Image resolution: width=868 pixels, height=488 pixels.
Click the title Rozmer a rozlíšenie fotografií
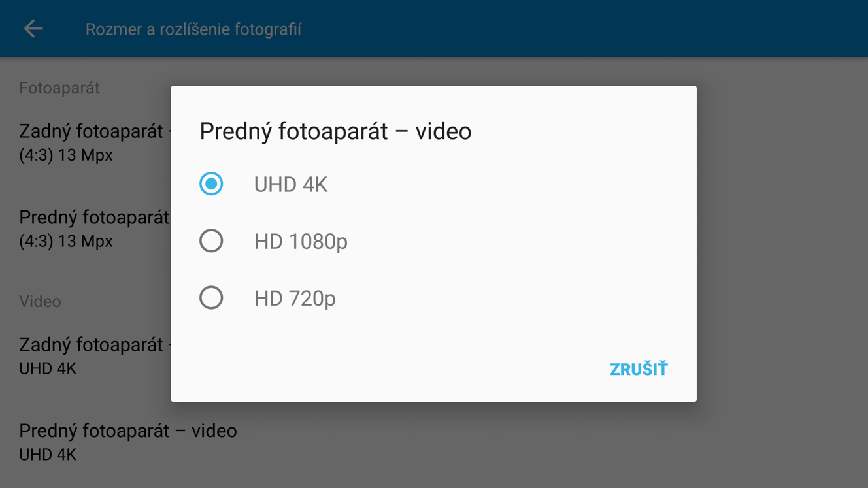coord(193,29)
